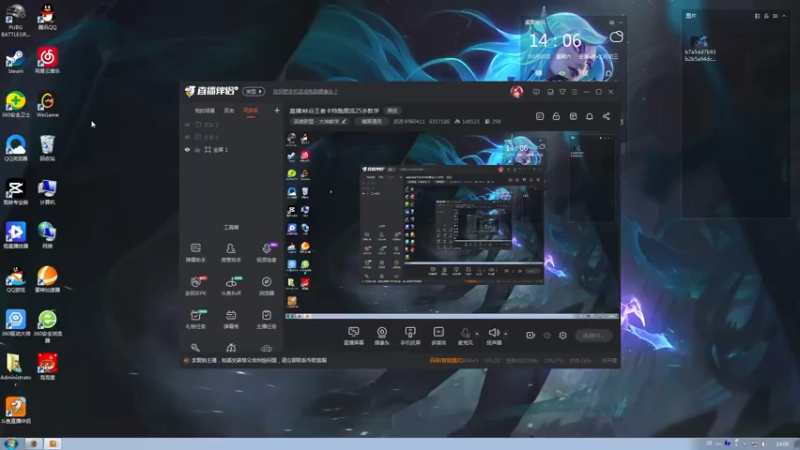The height and width of the screenshot is (450, 800).
Task: Toggle visibility eye of 全屏1 source
Action: click(187, 149)
